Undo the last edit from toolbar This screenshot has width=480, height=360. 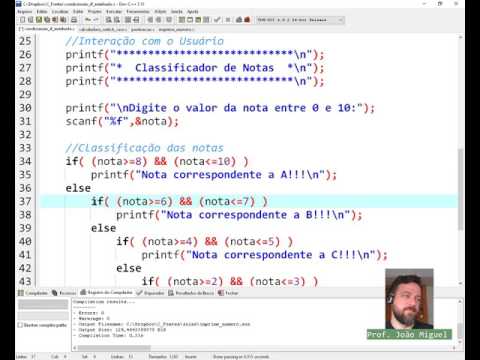click(88, 20)
